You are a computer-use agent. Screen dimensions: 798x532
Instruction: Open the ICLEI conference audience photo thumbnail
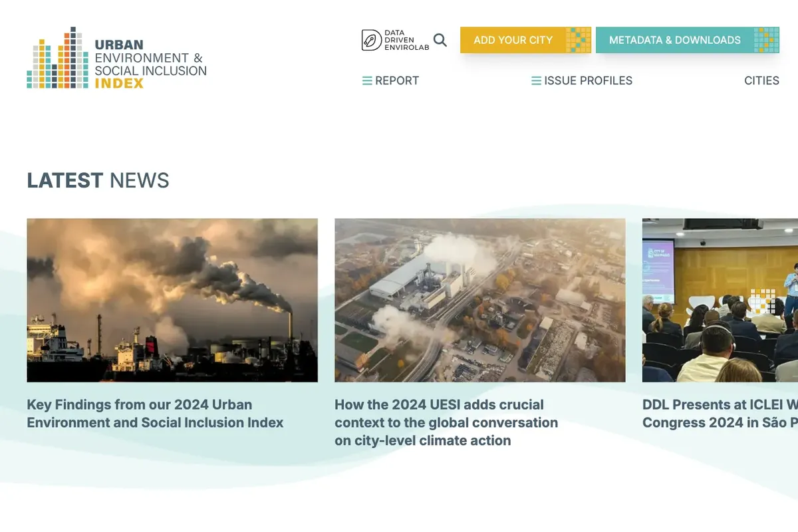720,300
